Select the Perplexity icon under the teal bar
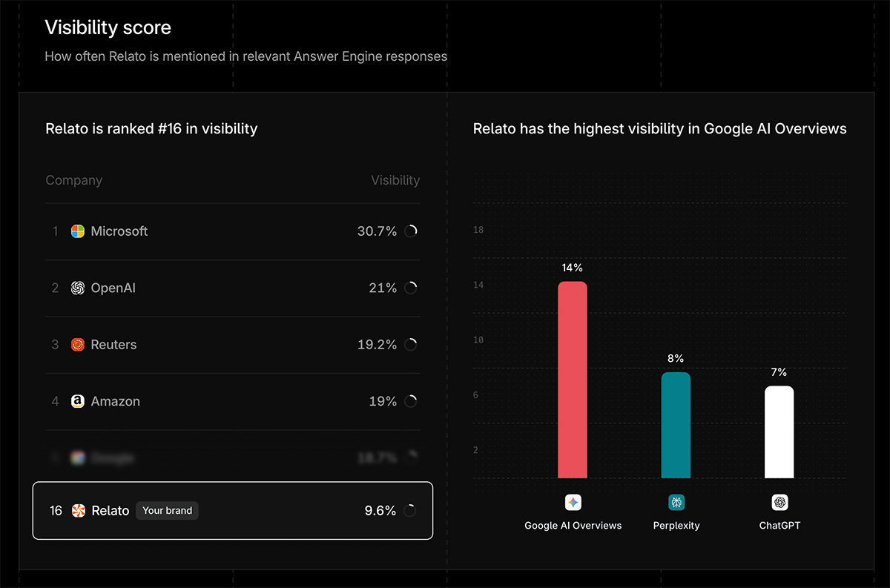The width and height of the screenshot is (890, 588). 676,502
